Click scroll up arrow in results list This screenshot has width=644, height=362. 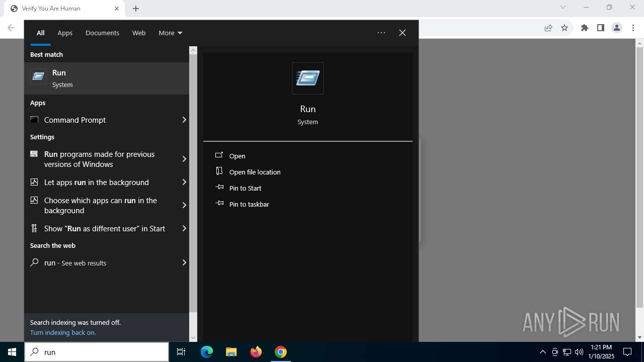[x=193, y=50]
